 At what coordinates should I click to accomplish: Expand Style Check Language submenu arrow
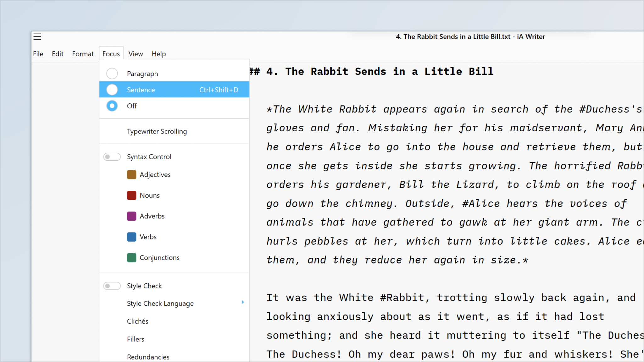point(243,302)
